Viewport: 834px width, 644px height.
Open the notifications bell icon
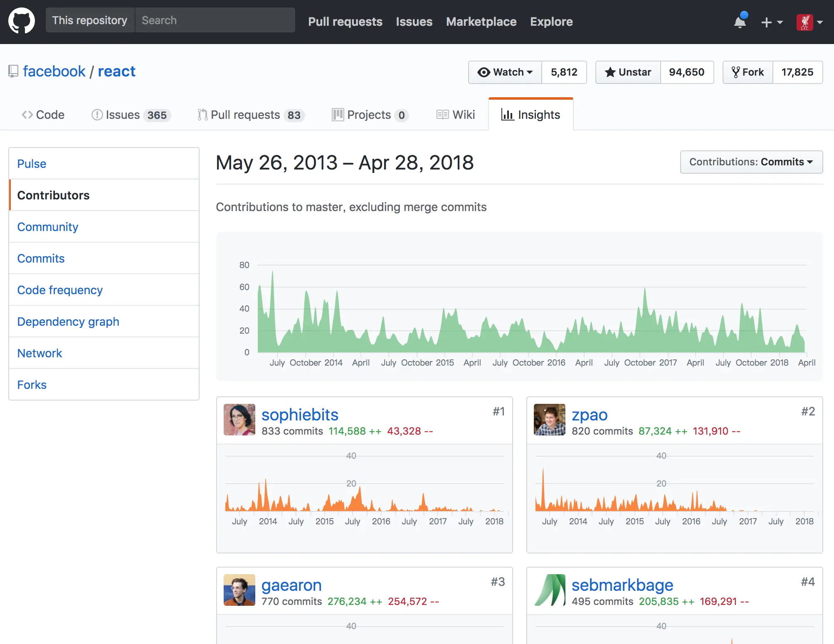[740, 22]
